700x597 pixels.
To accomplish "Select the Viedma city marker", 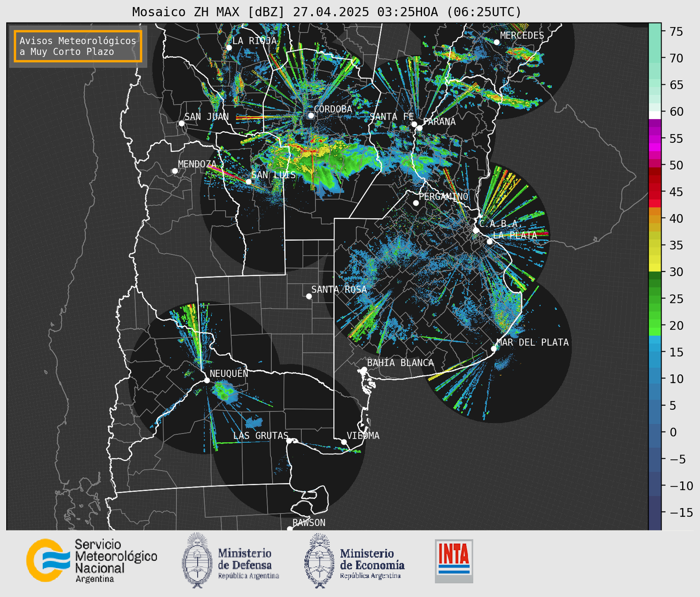I will [344, 442].
